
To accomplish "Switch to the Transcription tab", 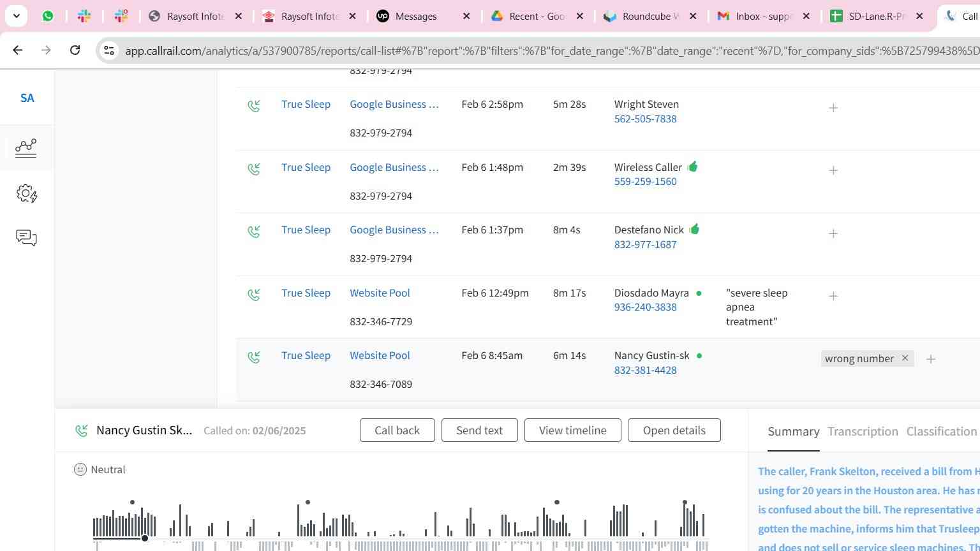I will (863, 432).
